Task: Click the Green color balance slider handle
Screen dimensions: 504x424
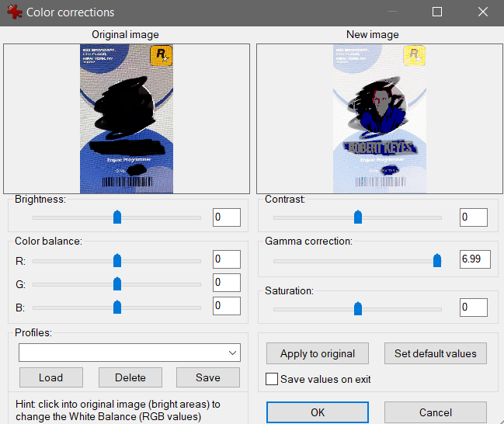Action: pos(117,284)
